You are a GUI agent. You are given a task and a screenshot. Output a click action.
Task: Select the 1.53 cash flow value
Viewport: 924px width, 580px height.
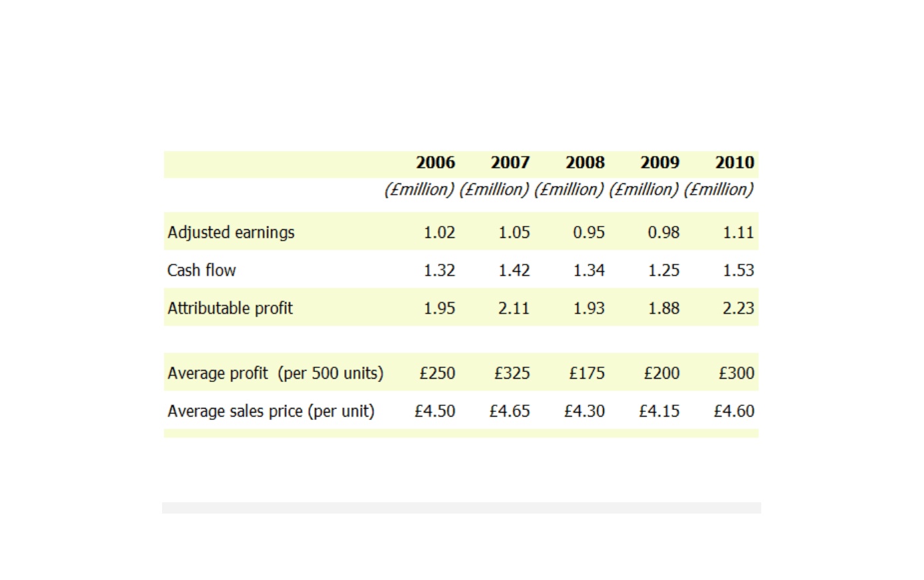tap(739, 270)
